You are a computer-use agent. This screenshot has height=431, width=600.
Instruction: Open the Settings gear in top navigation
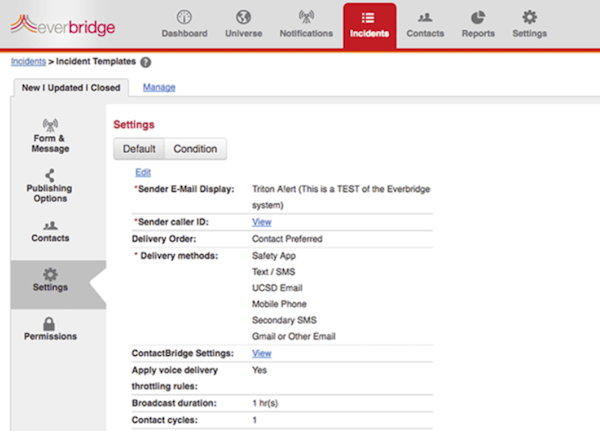[x=529, y=18]
